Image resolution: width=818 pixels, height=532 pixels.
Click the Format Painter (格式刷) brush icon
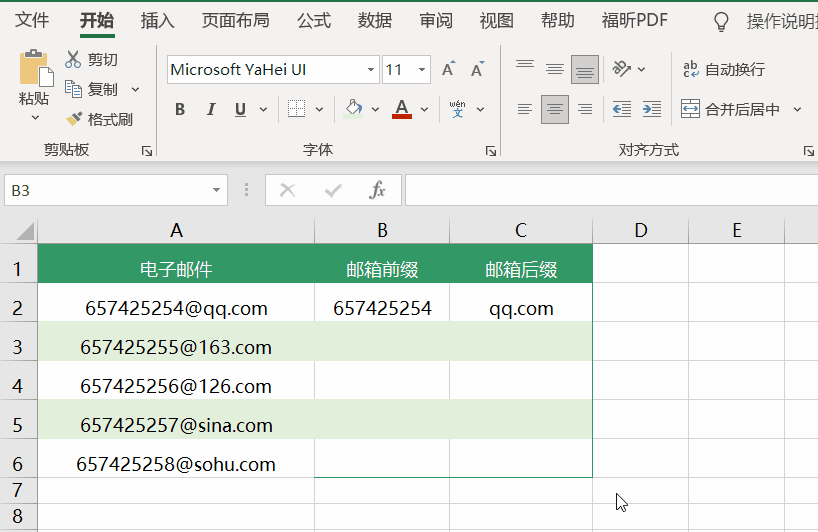[x=73, y=119]
